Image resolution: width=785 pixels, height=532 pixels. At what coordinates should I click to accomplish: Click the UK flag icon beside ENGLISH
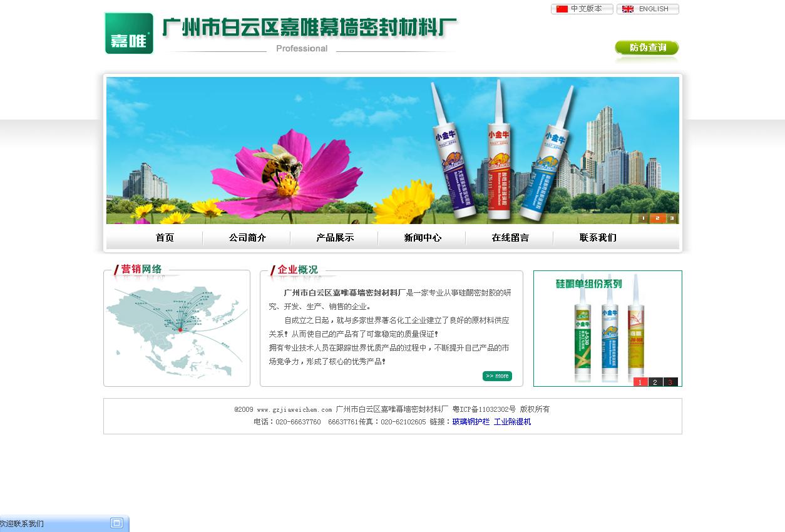(x=627, y=9)
